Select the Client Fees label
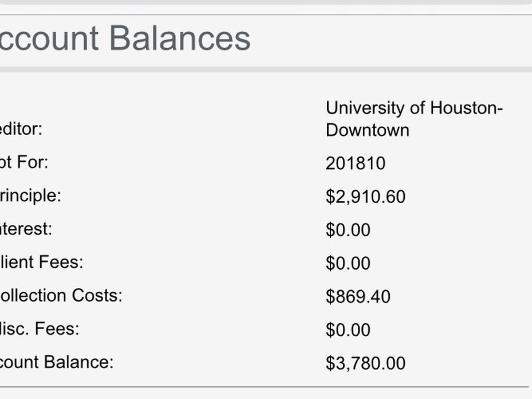The image size is (532, 399). pos(41,262)
